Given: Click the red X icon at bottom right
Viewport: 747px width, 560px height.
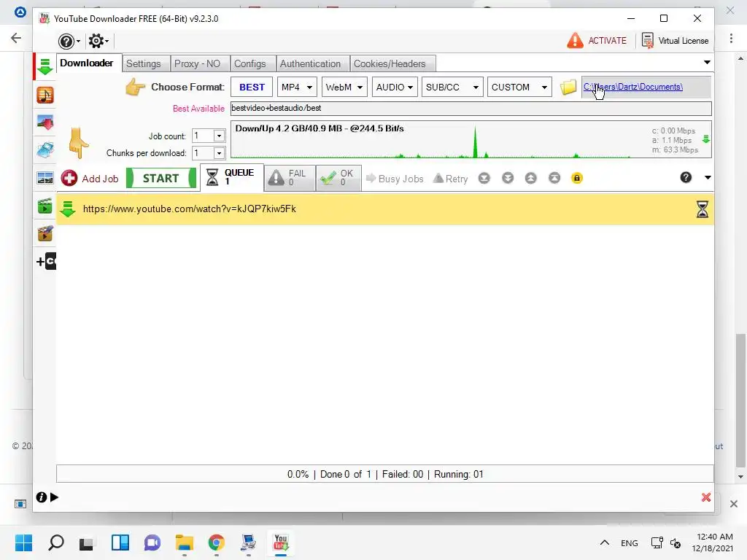Looking at the screenshot, I should click(706, 497).
